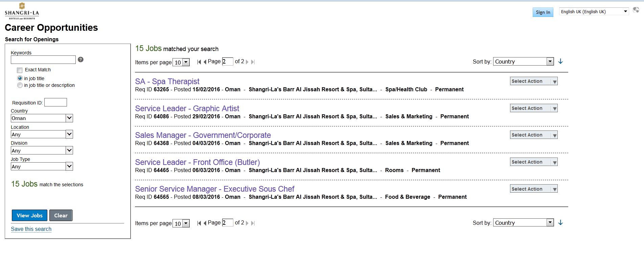This screenshot has width=644, height=264.
Task: Toggle sort direction arrow beside top Sort by
Action: [560, 62]
